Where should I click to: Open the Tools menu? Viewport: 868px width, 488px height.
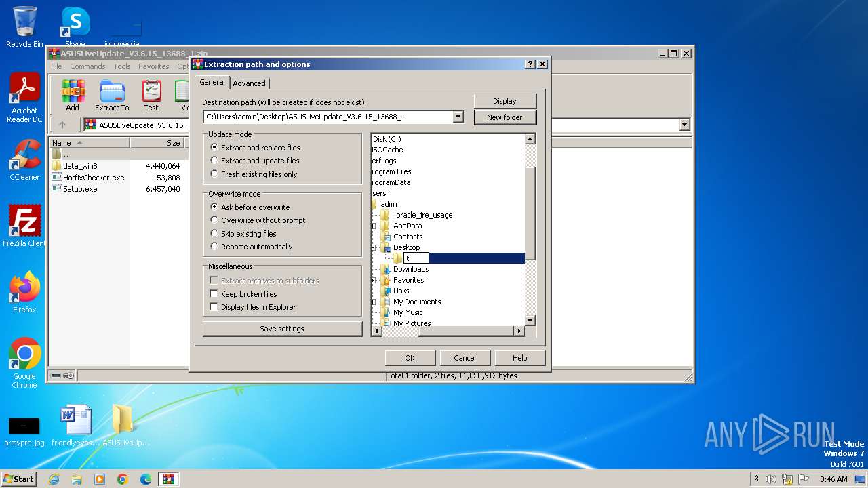[x=122, y=66]
